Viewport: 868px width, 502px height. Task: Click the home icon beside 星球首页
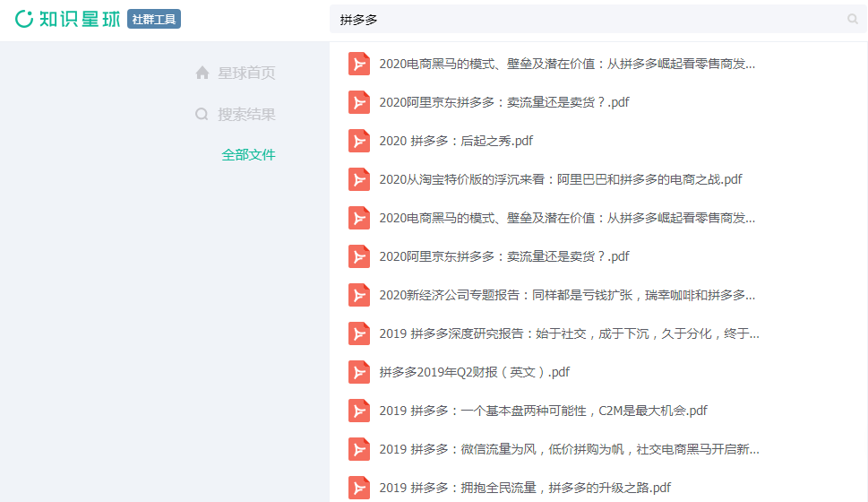pos(202,73)
